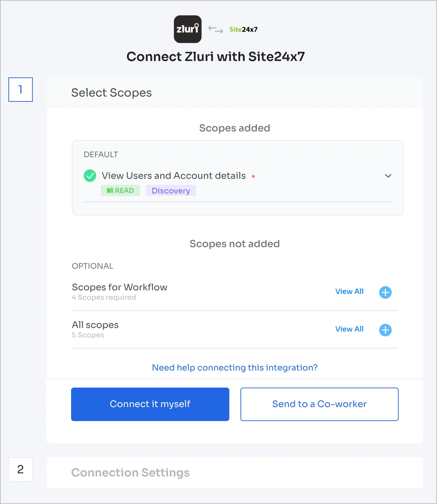Select step number 2 box
This screenshot has width=437, height=504.
pos(21,469)
